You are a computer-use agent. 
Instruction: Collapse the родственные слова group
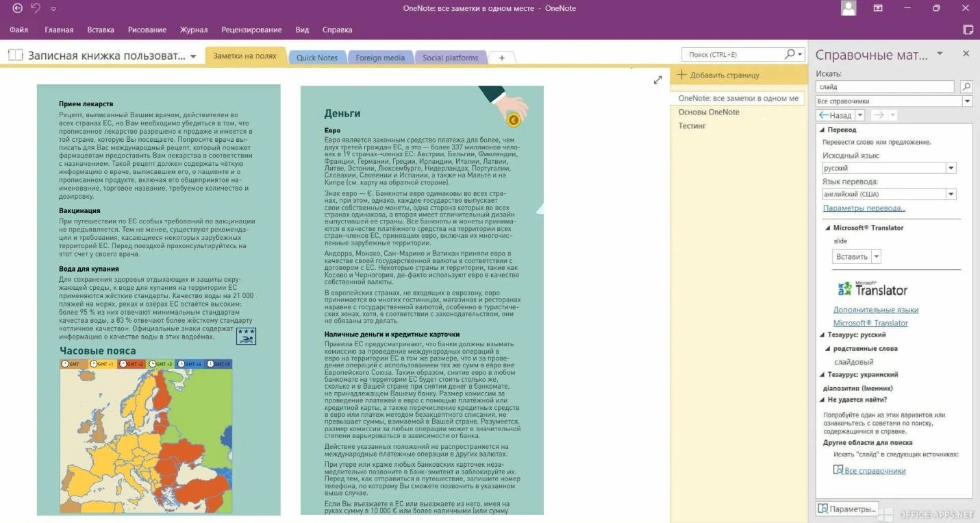pos(828,348)
